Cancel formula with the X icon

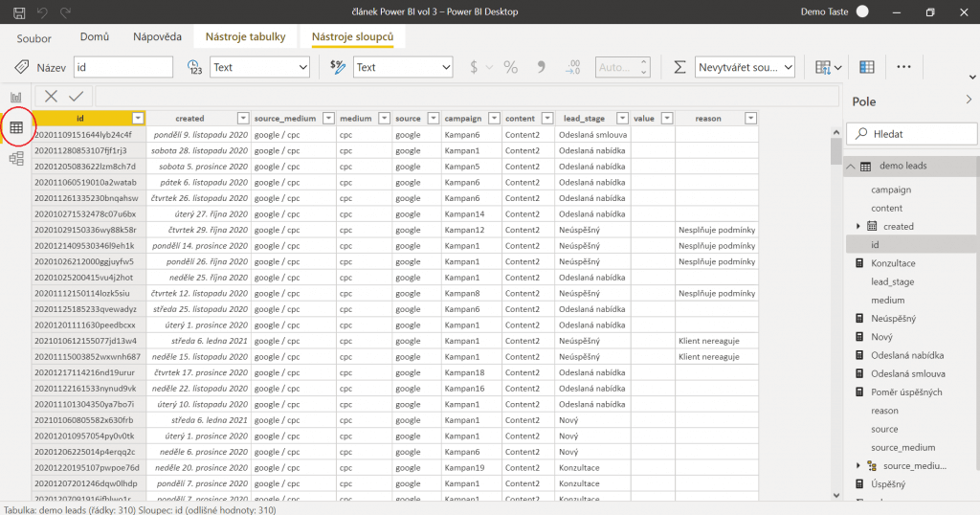tap(51, 97)
